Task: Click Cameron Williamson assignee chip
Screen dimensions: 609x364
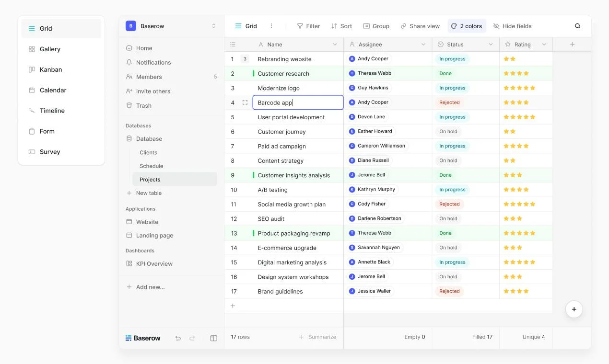Action: (x=378, y=146)
